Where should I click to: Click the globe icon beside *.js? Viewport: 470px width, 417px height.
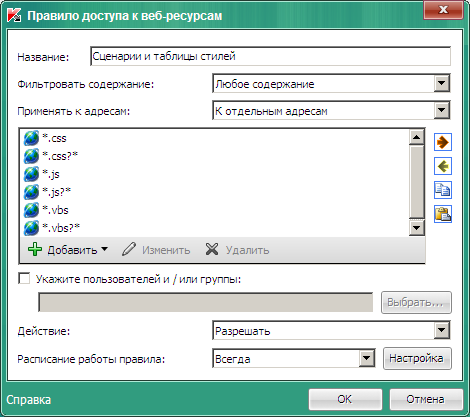point(31,174)
